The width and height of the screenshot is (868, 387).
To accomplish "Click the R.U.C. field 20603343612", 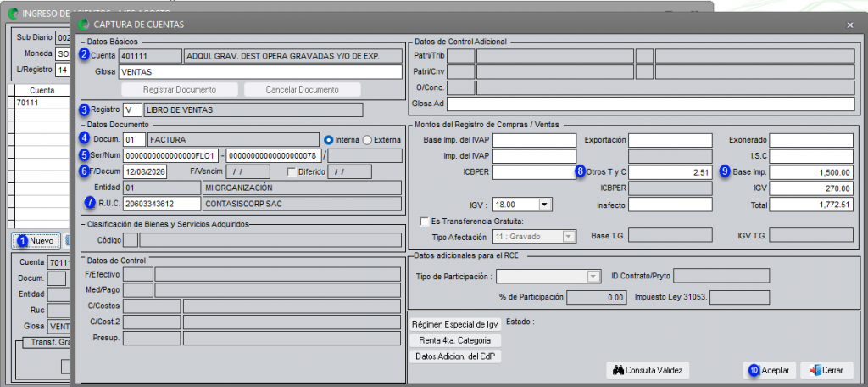I will click(x=162, y=204).
